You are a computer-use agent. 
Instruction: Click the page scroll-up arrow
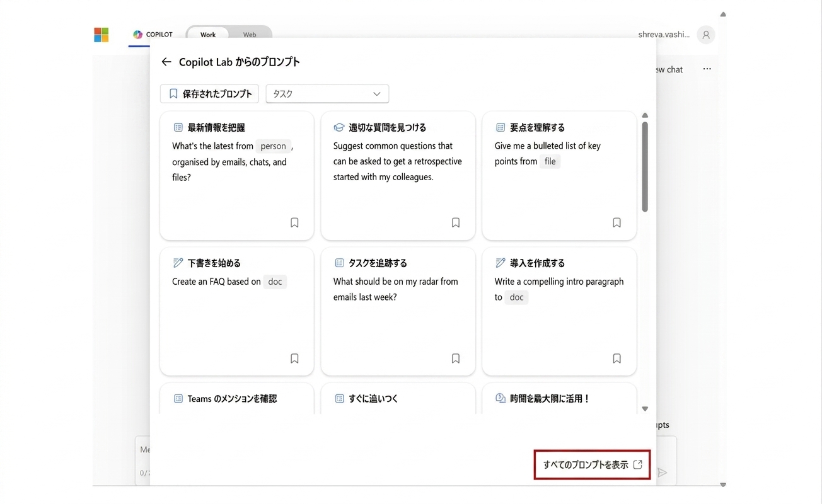[723, 14]
